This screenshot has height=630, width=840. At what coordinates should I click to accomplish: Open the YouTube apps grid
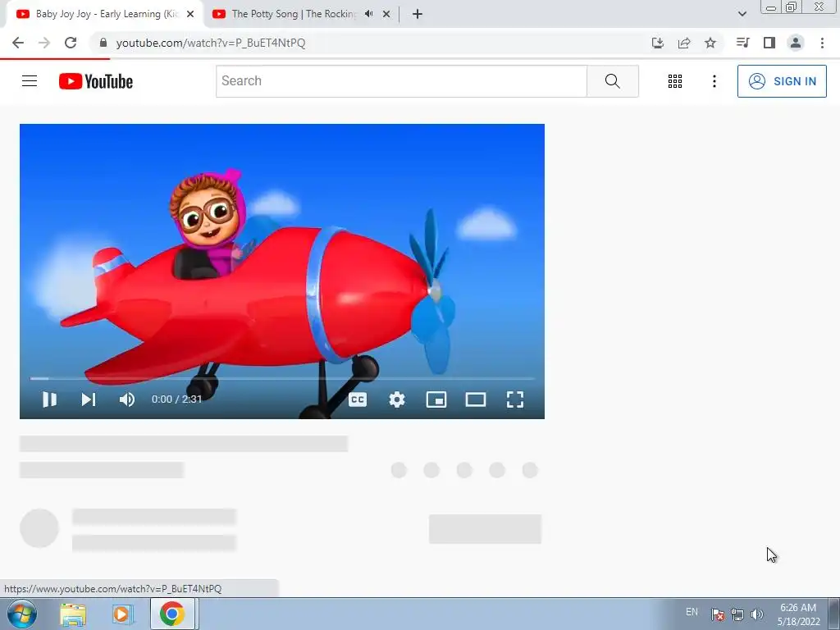pyautogui.click(x=675, y=81)
